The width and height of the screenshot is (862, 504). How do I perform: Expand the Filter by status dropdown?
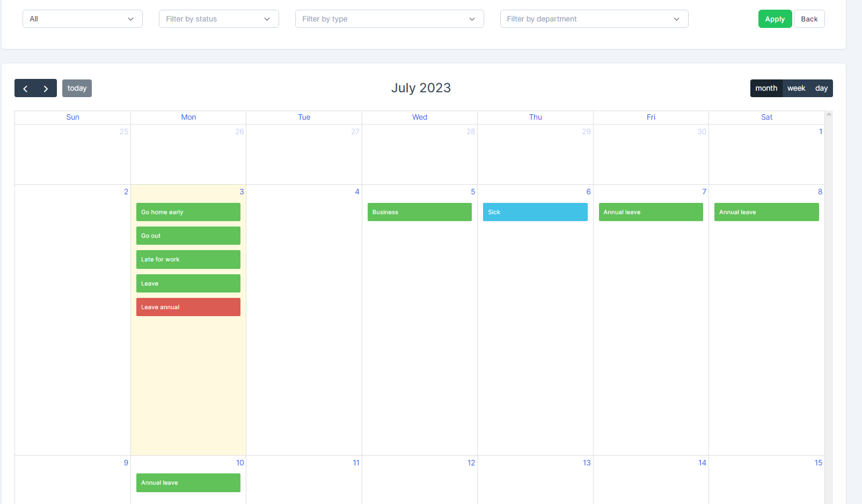[x=218, y=19]
